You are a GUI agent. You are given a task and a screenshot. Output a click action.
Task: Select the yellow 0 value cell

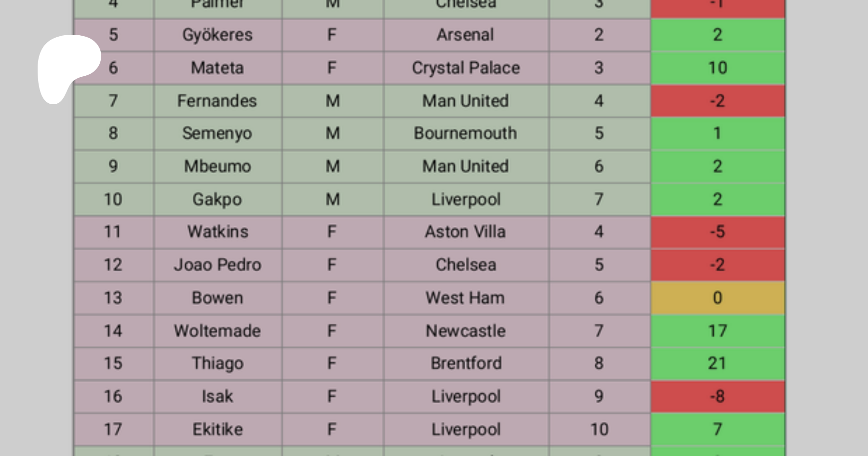718,298
